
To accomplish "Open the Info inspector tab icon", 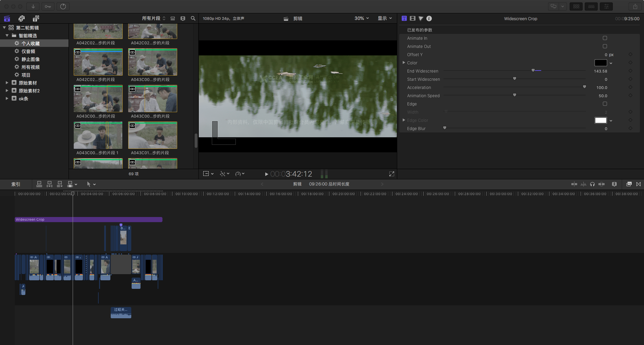I will tap(429, 18).
